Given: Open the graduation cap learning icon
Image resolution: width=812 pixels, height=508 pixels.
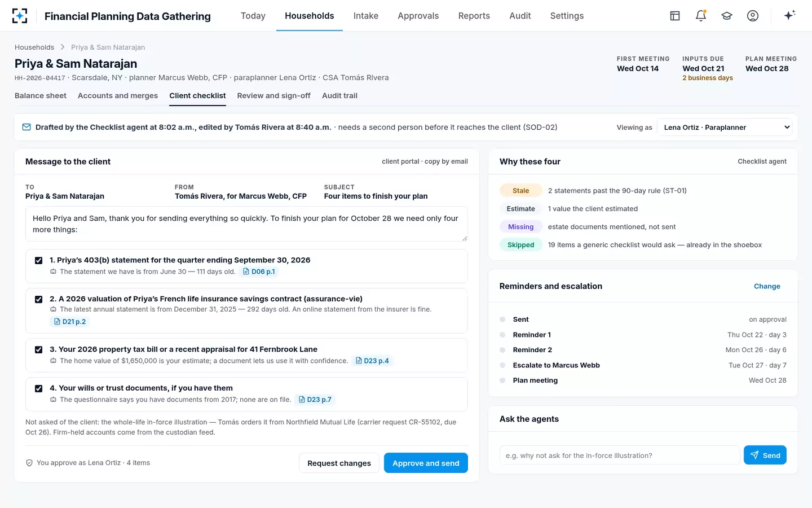Looking at the screenshot, I should coord(727,16).
